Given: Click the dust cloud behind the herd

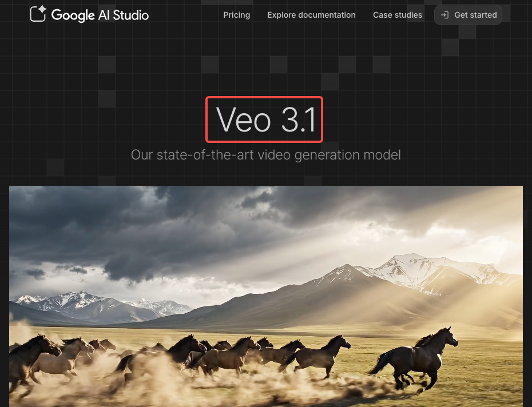Looking at the screenshot, I should 170,380.
